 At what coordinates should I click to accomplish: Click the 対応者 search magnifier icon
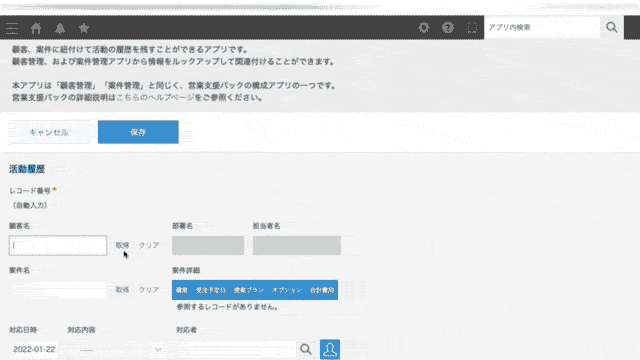click(306, 349)
